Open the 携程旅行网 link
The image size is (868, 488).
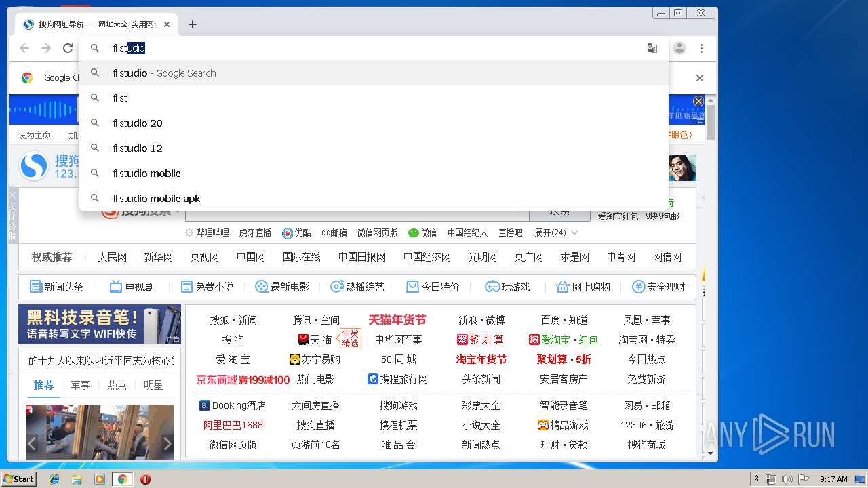[x=397, y=379]
